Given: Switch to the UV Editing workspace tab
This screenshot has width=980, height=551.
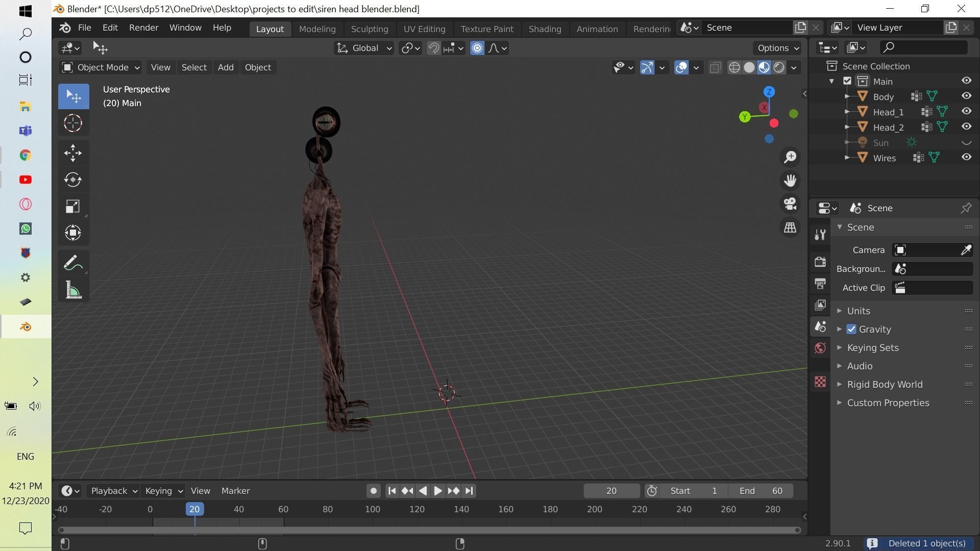Looking at the screenshot, I should pos(424,29).
